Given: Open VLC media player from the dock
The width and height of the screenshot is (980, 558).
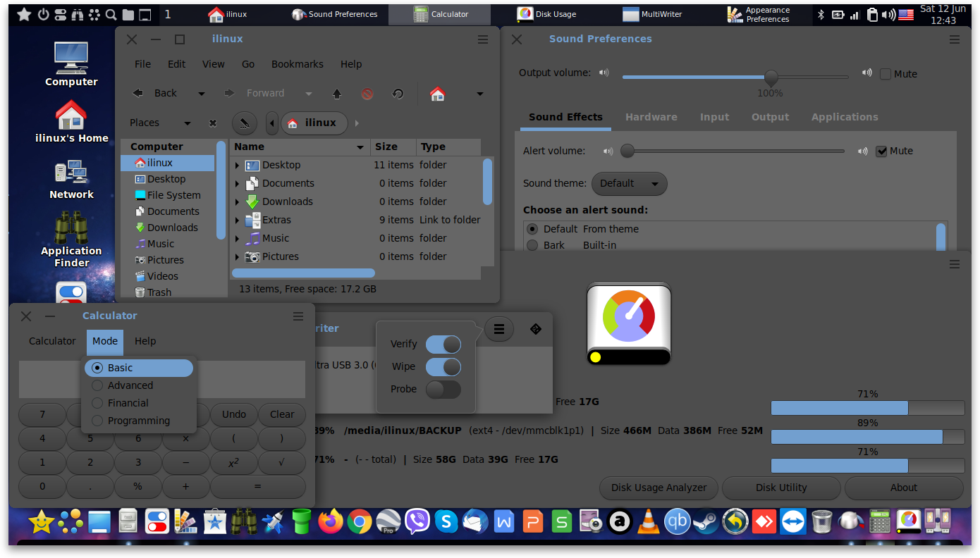Looking at the screenshot, I should [648, 521].
